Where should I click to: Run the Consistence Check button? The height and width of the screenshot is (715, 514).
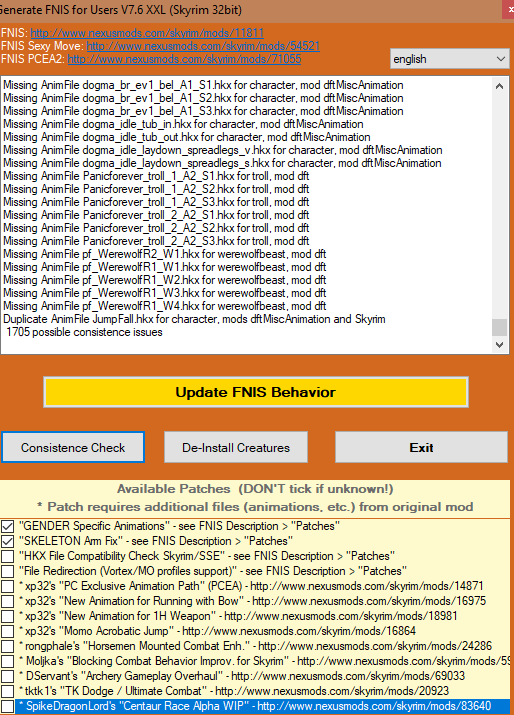(x=73, y=447)
